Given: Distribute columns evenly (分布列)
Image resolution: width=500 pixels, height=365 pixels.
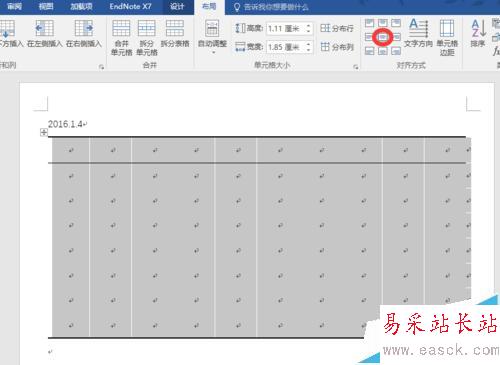Looking at the screenshot, I should pyautogui.click(x=337, y=47).
